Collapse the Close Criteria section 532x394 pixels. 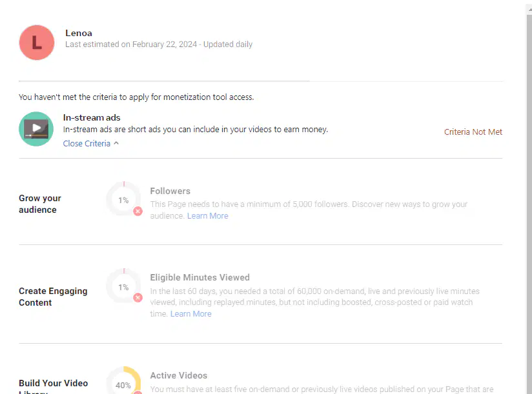[x=90, y=144]
